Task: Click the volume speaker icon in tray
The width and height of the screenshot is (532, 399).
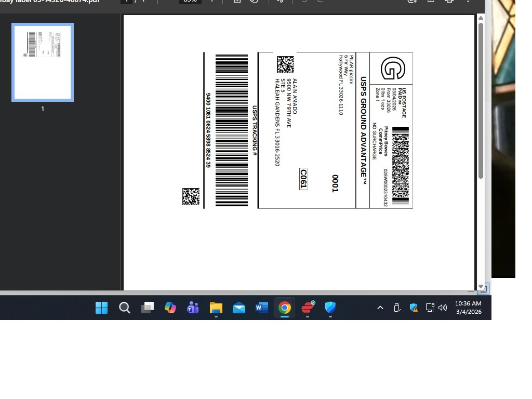Action: 443,308
